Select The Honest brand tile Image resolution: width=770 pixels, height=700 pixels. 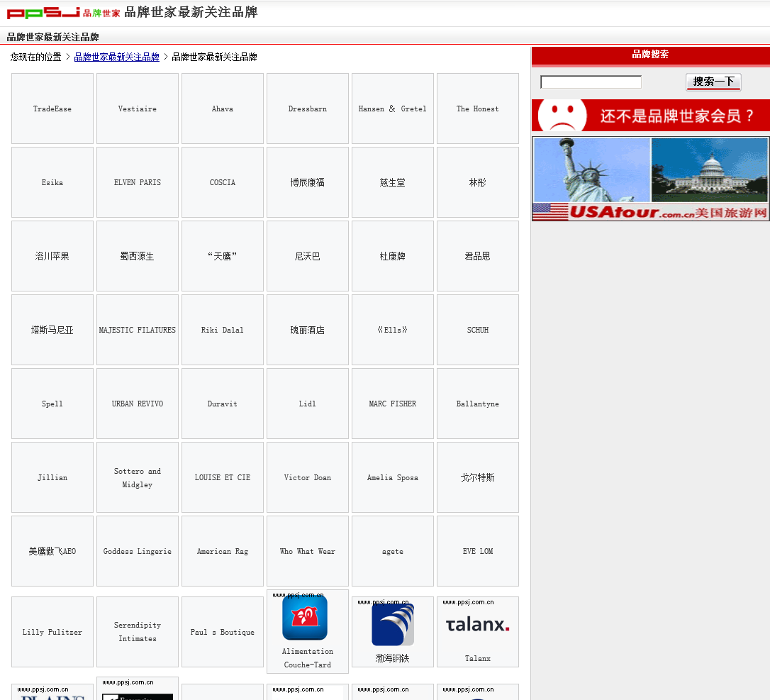tap(477, 109)
